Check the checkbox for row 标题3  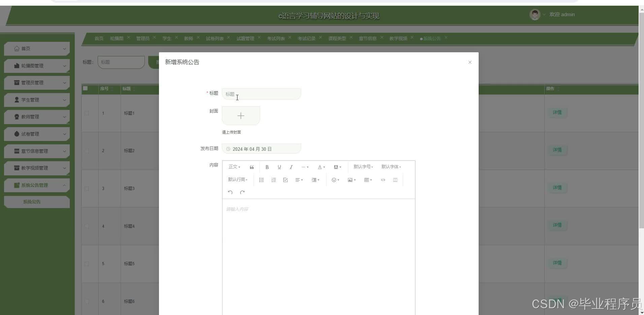(x=87, y=189)
